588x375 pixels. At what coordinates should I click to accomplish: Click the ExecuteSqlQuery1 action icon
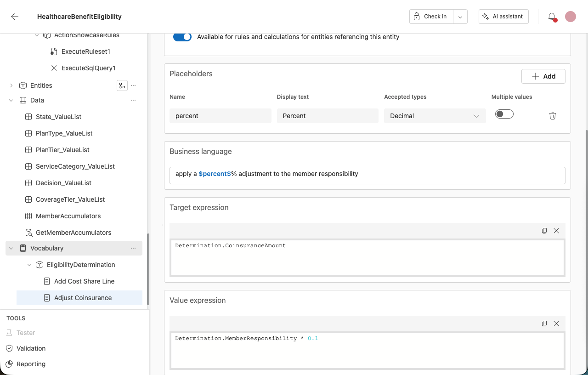click(x=54, y=68)
